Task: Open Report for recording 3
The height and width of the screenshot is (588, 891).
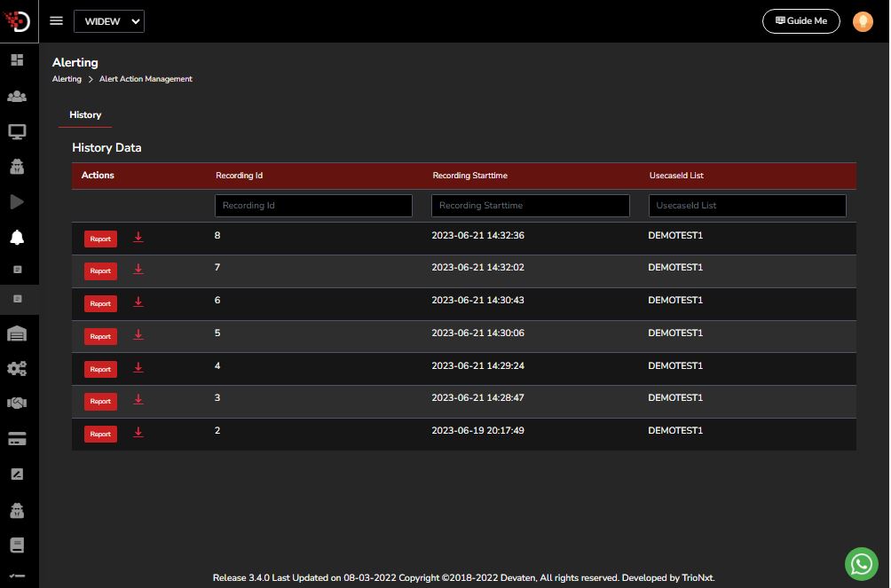Action: [100, 402]
